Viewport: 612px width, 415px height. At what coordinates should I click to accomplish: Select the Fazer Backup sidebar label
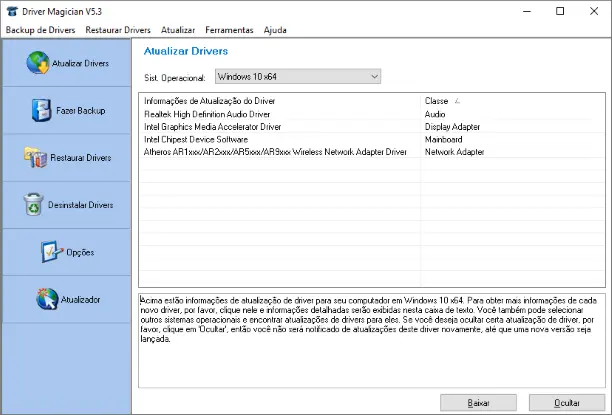80,110
